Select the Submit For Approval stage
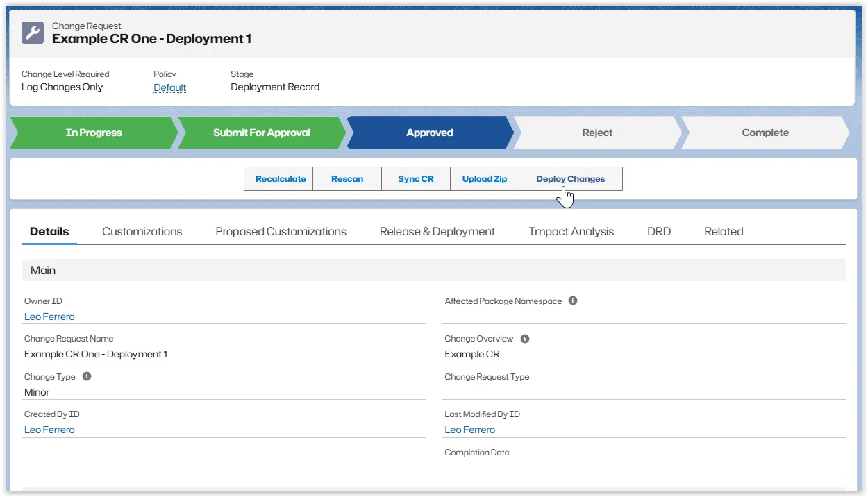 [x=261, y=133]
